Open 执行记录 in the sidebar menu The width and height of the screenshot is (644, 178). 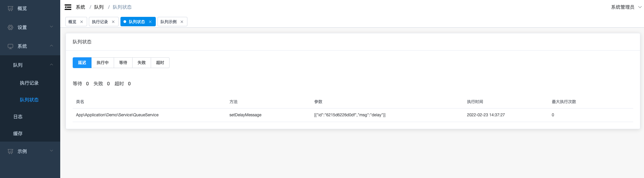pos(29,83)
